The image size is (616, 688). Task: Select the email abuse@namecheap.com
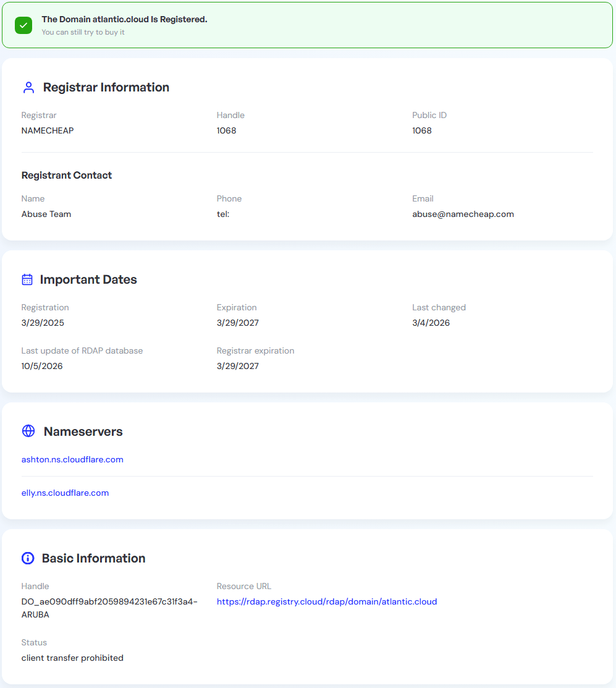coord(463,214)
